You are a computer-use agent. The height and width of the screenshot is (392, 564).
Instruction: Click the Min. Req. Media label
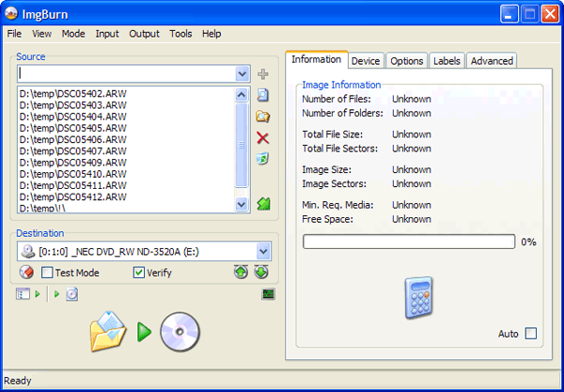pos(338,205)
